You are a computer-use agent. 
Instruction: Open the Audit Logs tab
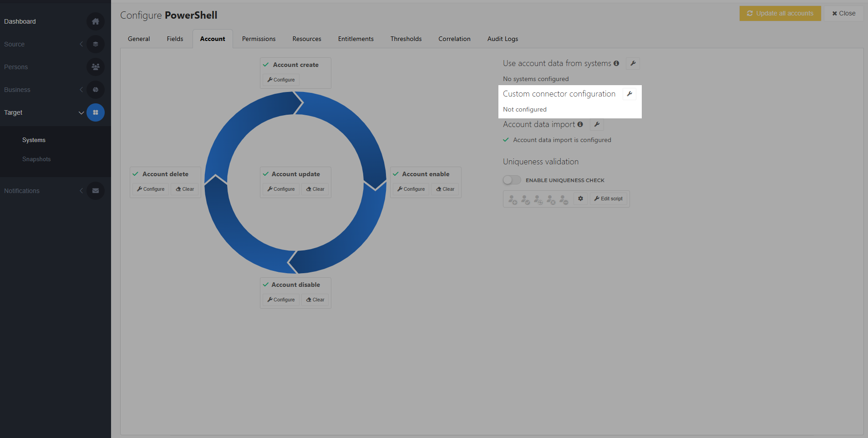502,39
